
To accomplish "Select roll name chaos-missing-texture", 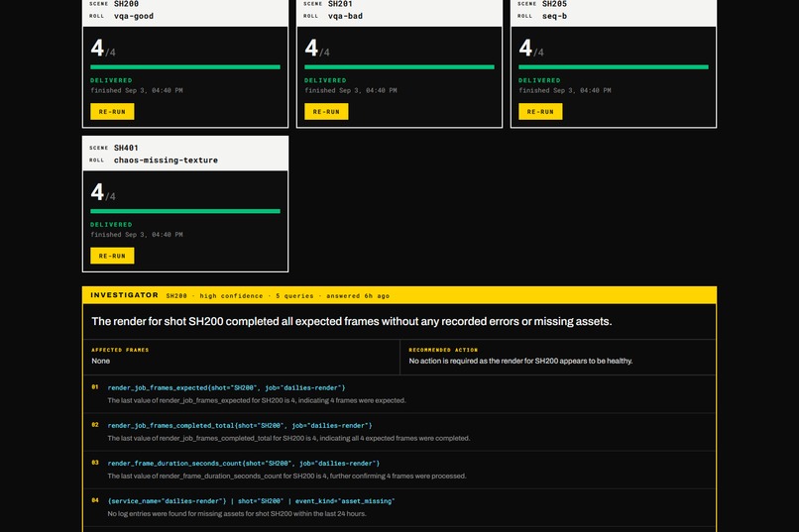I will [166, 160].
